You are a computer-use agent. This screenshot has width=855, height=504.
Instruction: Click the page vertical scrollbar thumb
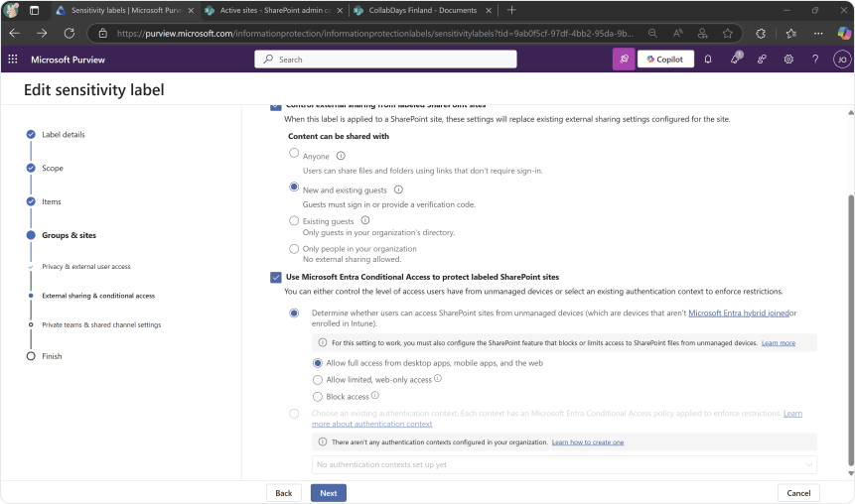(x=851, y=330)
